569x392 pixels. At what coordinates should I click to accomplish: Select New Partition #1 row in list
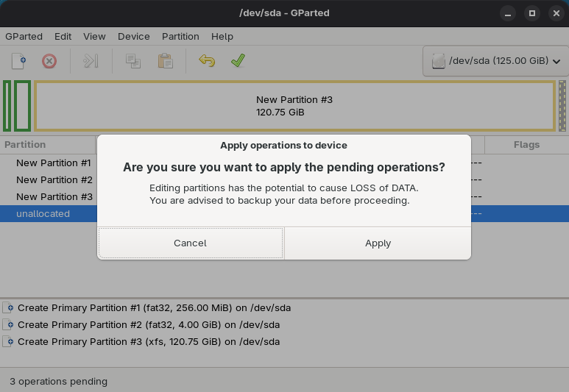[x=54, y=163]
